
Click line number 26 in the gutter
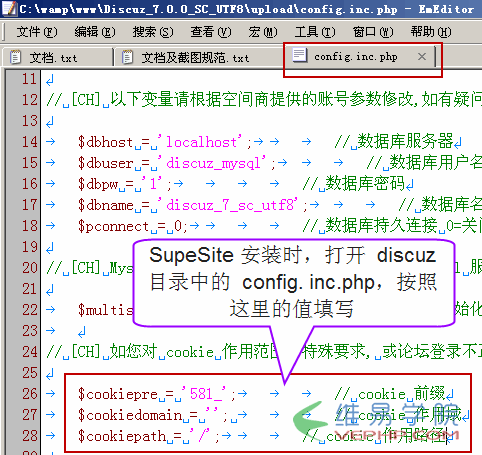(30, 394)
